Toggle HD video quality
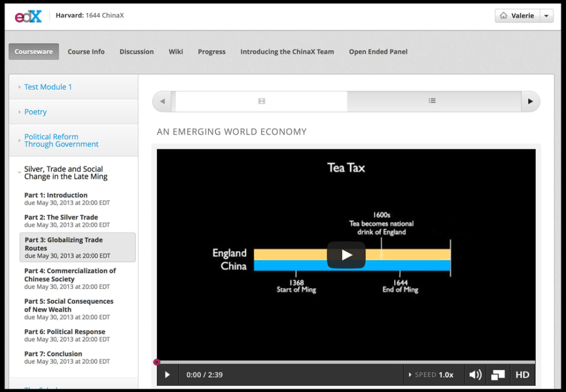The image size is (566, 392). point(522,375)
